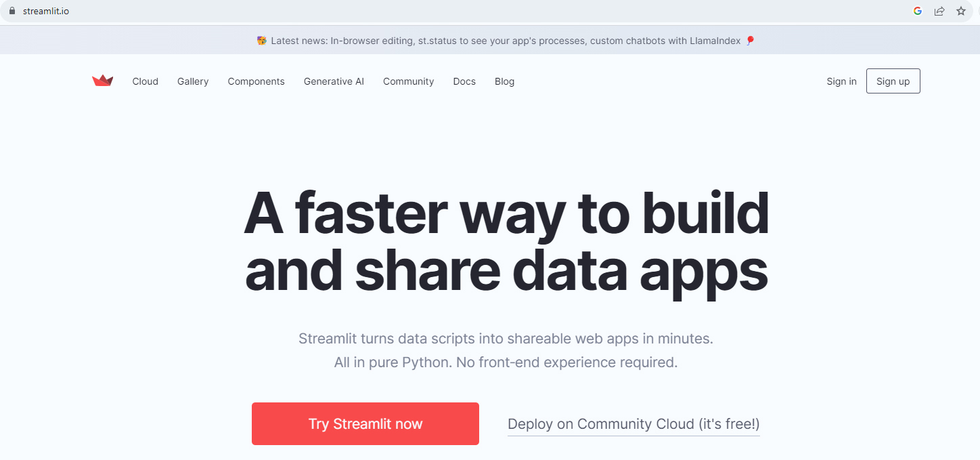Open the Cloud navigation item

[145, 81]
